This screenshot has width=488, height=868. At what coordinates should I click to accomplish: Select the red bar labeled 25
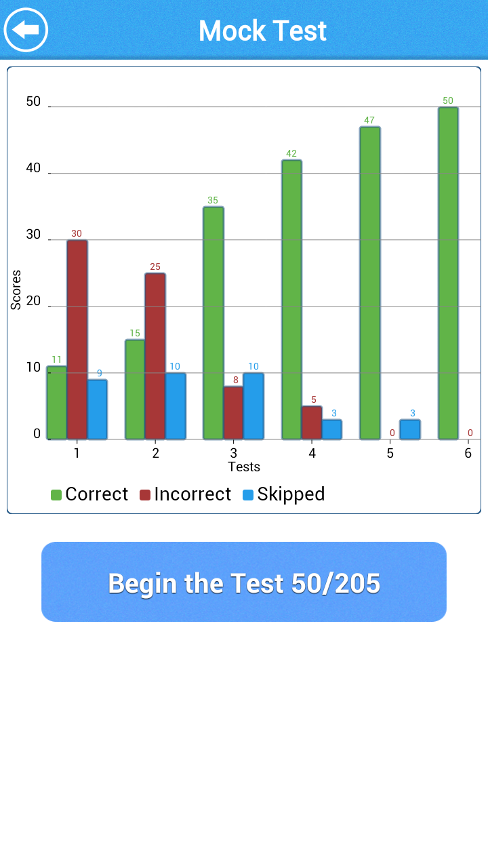point(155,356)
